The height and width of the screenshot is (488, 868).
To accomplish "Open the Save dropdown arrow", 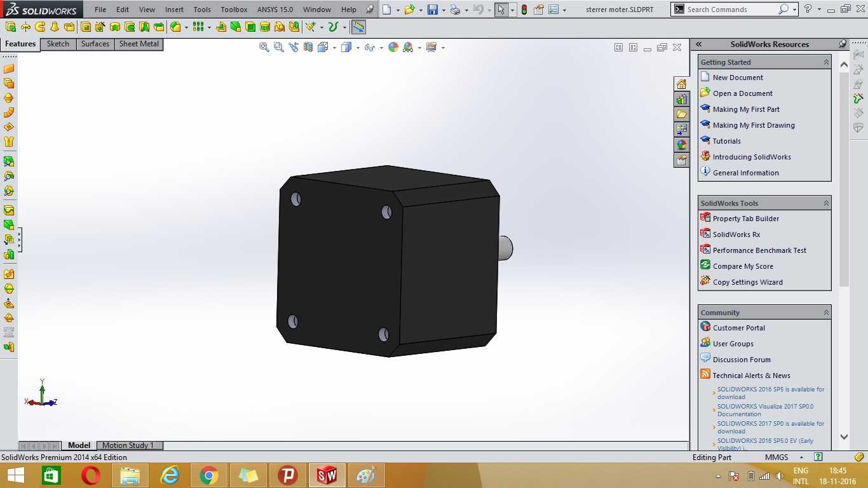I will pyautogui.click(x=444, y=10).
